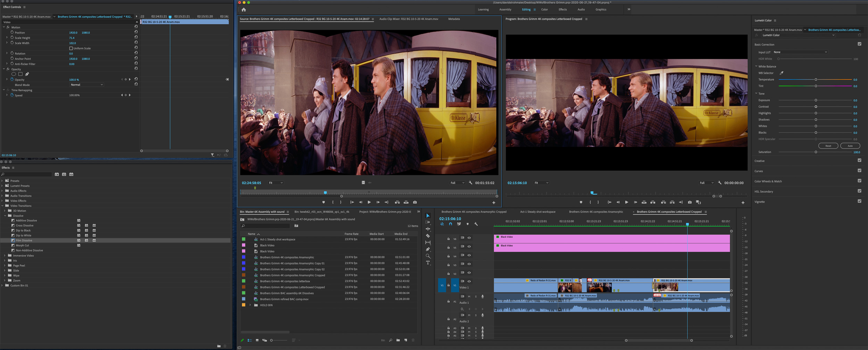Open Program monitor Full resolution dropdown
868x350 pixels.
click(x=706, y=183)
